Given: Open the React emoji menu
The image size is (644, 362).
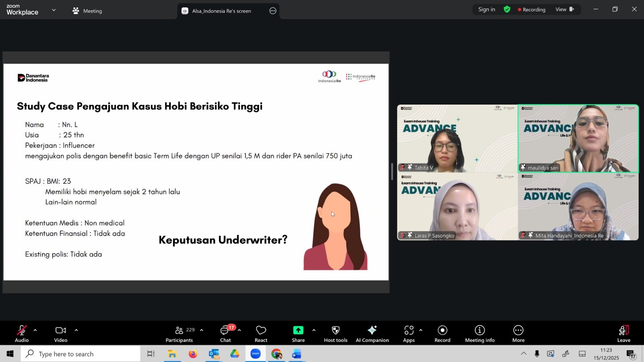Looking at the screenshot, I should (261, 334).
